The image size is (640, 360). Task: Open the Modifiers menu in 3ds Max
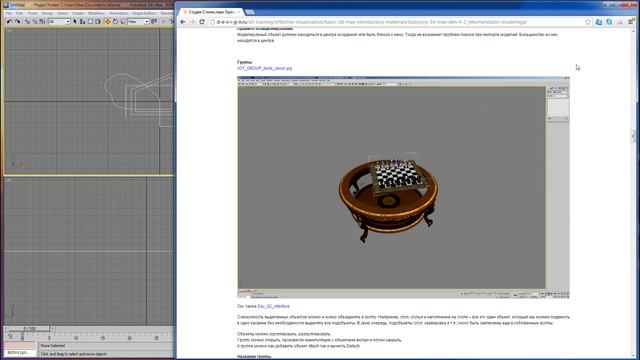(x=96, y=13)
